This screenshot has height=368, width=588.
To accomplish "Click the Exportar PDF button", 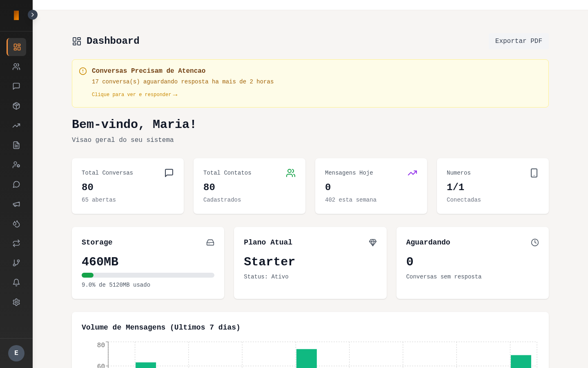I will tap(519, 41).
